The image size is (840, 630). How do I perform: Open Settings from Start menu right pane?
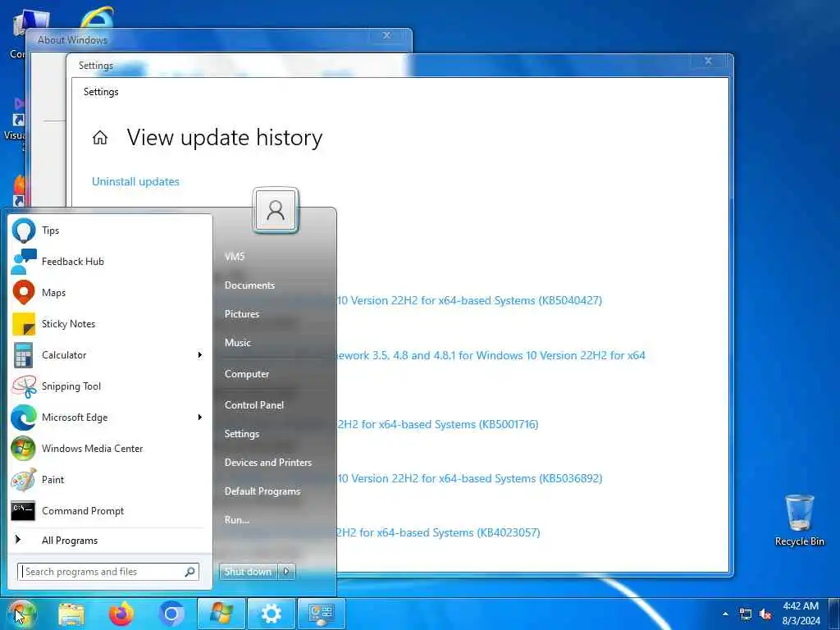242,434
